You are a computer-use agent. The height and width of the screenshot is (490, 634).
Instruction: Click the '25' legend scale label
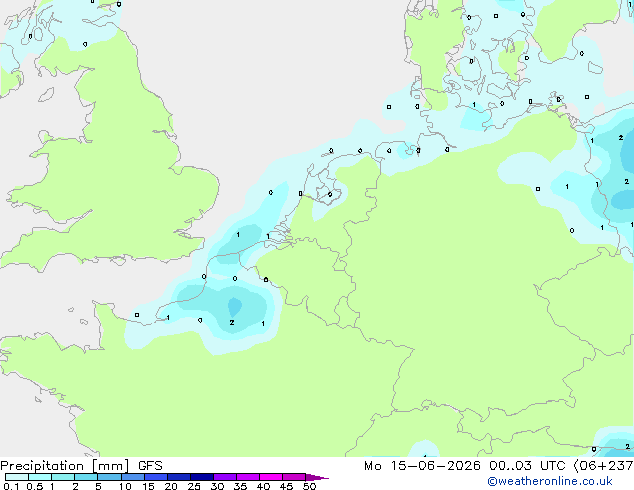tap(194, 486)
